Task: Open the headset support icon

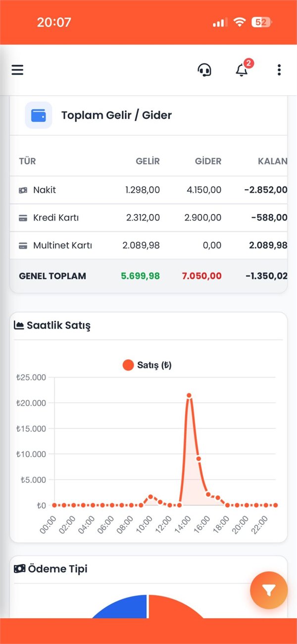Action: coord(204,70)
